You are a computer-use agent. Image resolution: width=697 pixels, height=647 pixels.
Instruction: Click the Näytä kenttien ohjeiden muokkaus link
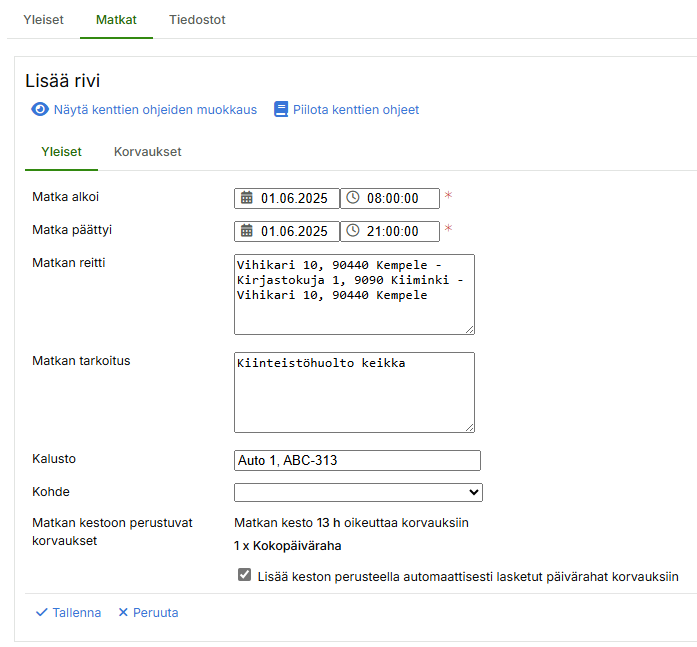(155, 110)
